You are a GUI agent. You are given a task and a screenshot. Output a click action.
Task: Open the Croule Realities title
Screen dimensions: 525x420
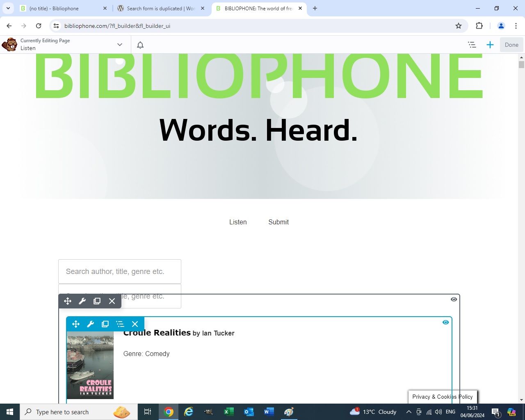pos(157,333)
